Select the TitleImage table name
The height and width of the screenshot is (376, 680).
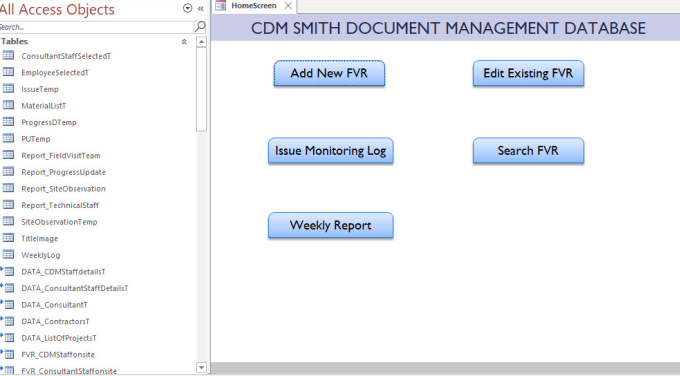[x=39, y=239]
